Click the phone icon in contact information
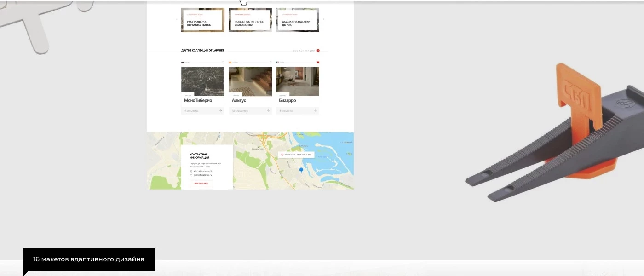Screen dimensions: 644x276 191,171
